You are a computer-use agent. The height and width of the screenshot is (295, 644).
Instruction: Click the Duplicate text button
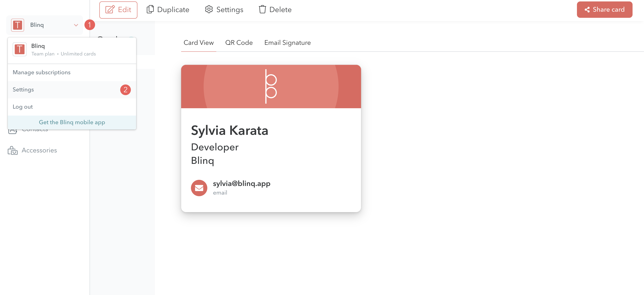pyautogui.click(x=173, y=9)
